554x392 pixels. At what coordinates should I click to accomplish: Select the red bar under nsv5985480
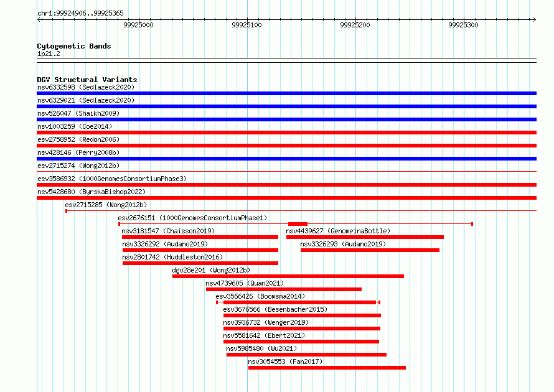(x=306, y=355)
